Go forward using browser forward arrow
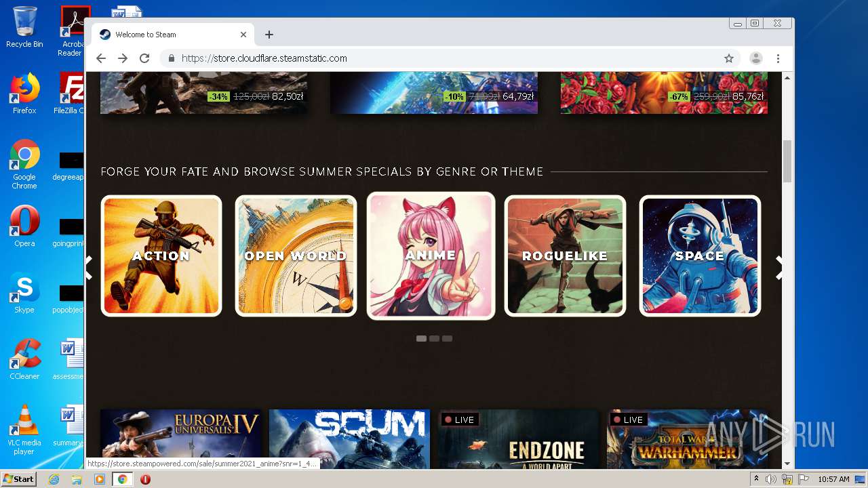 click(123, 58)
